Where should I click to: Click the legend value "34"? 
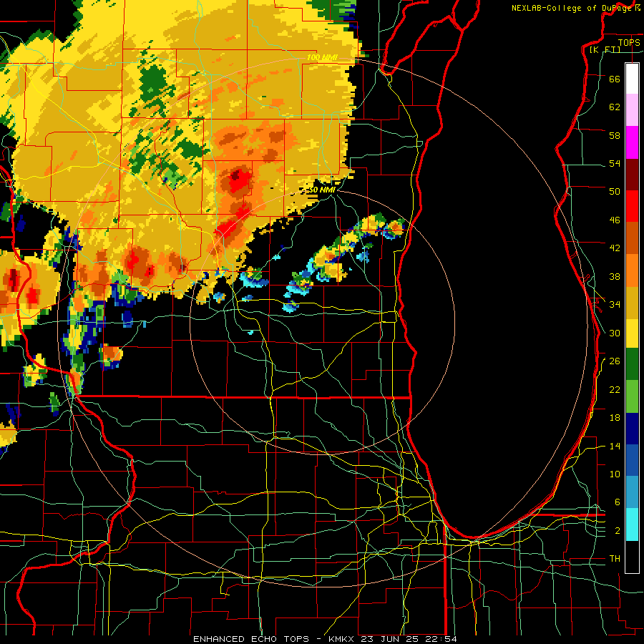coord(615,305)
